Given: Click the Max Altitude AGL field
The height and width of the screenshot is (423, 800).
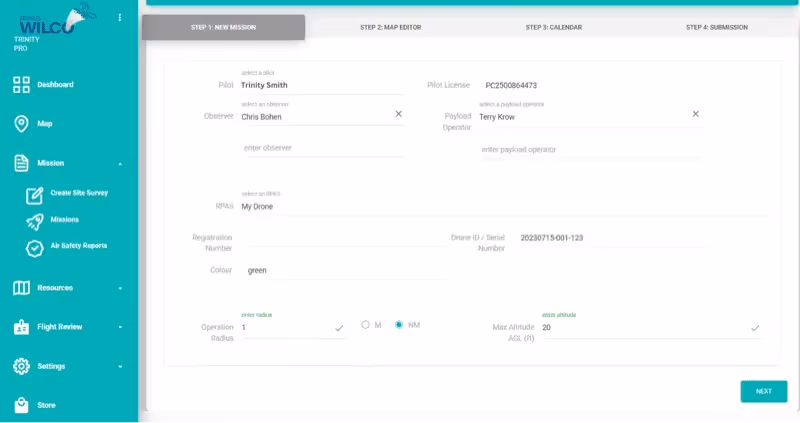Looking at the screenshot, I should pos(640,328).
